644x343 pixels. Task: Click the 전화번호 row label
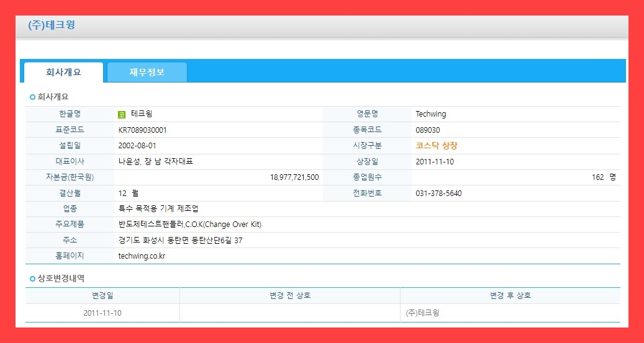click(367, 194)
